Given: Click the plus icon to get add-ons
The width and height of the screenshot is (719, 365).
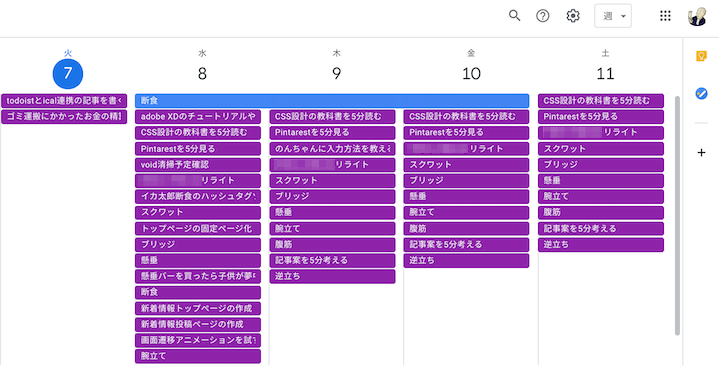Looking at the screenshot, I should point(701,153).
